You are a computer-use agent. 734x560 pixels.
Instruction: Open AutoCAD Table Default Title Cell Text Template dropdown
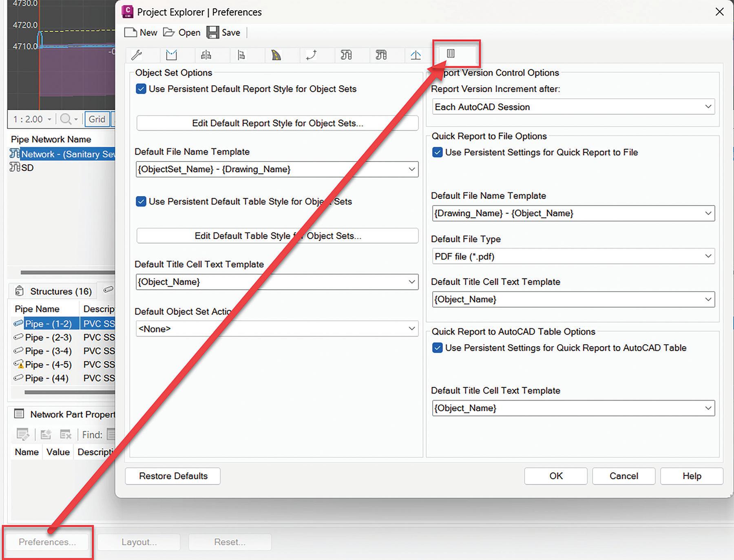[x=573, y=408]
